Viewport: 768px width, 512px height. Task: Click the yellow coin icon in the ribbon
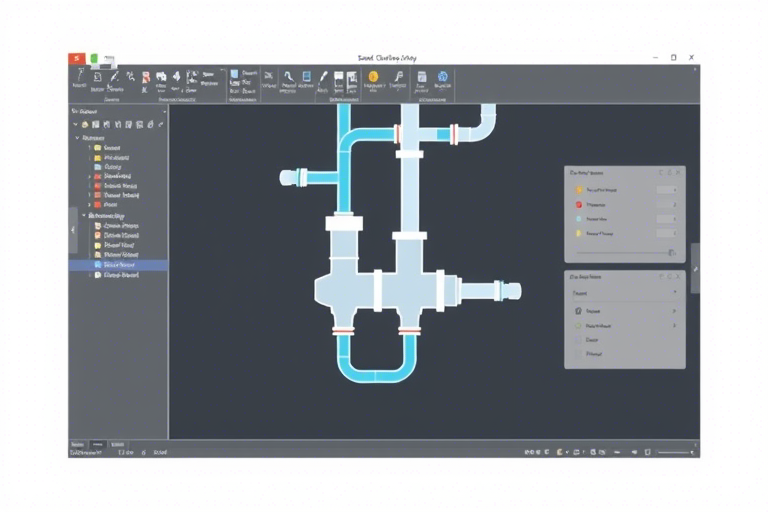click(373, 76)
